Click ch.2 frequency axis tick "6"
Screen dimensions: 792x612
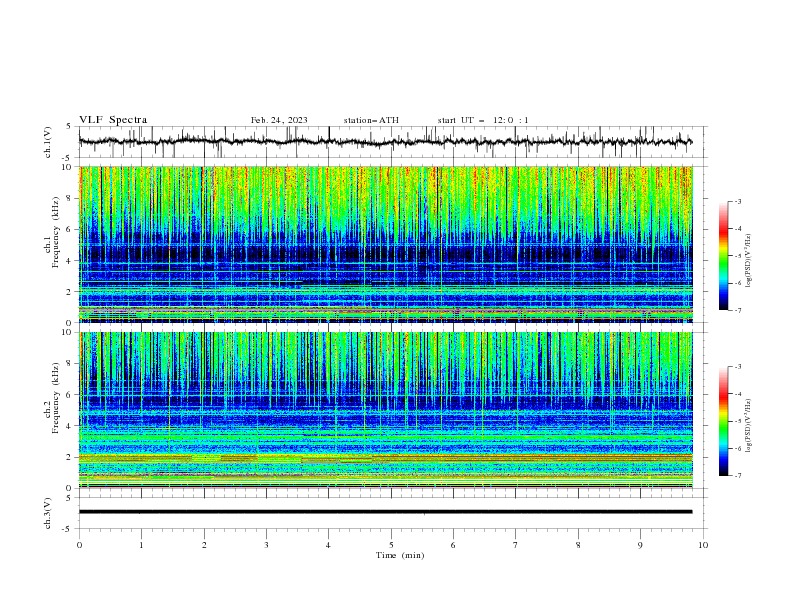(x=70, y=395)
